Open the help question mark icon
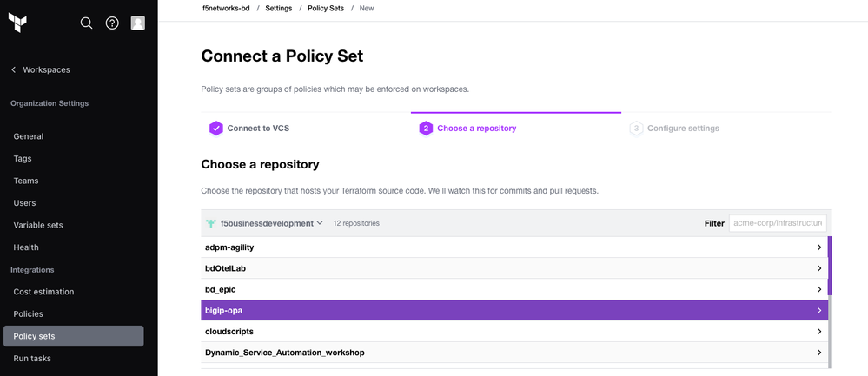The height and width of the screenshot is (376, 868). pyautogui.click(x=112, y=23)
